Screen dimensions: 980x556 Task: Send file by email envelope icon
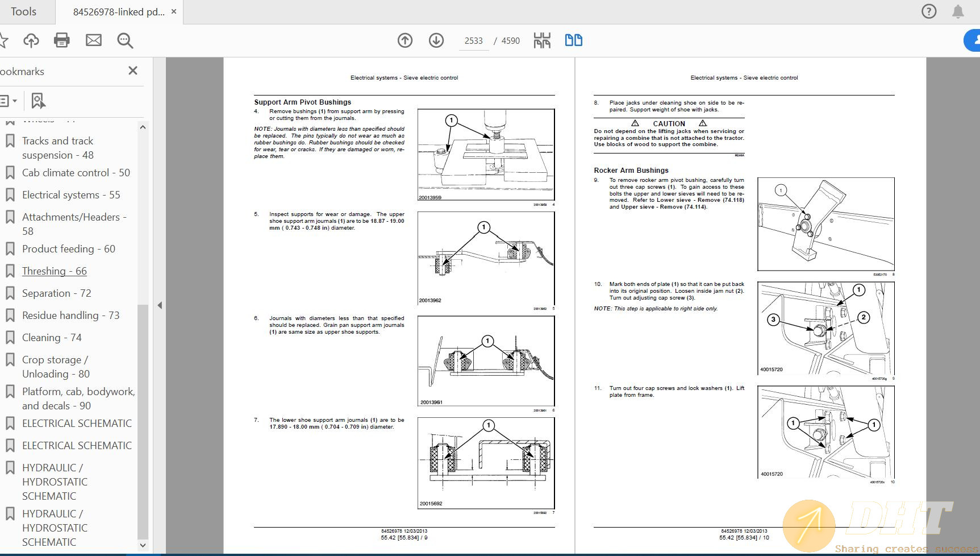pos(94,40)
